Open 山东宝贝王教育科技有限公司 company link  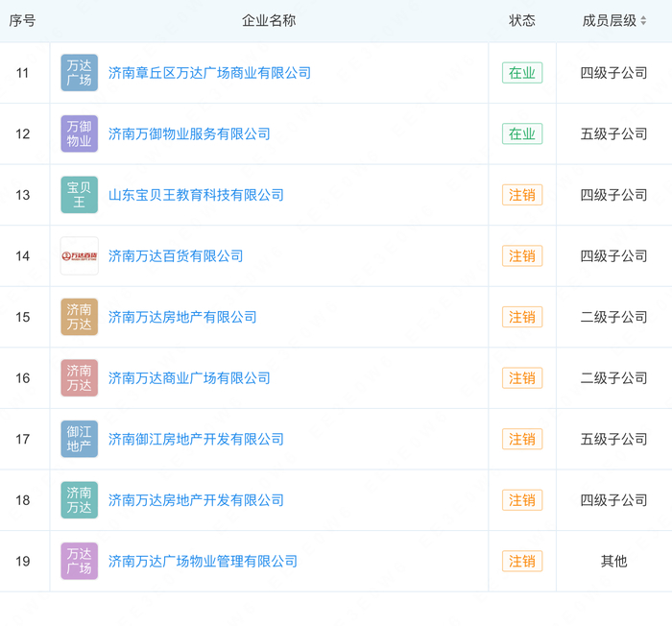196,195
